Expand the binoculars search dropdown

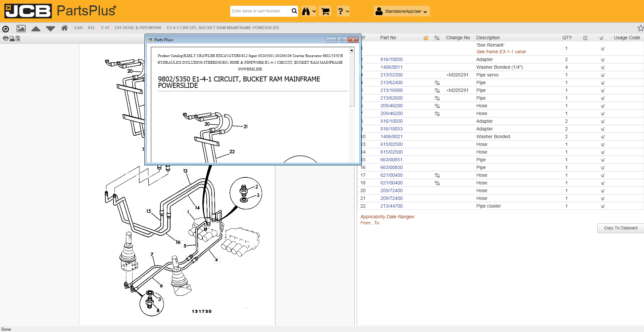309,11
